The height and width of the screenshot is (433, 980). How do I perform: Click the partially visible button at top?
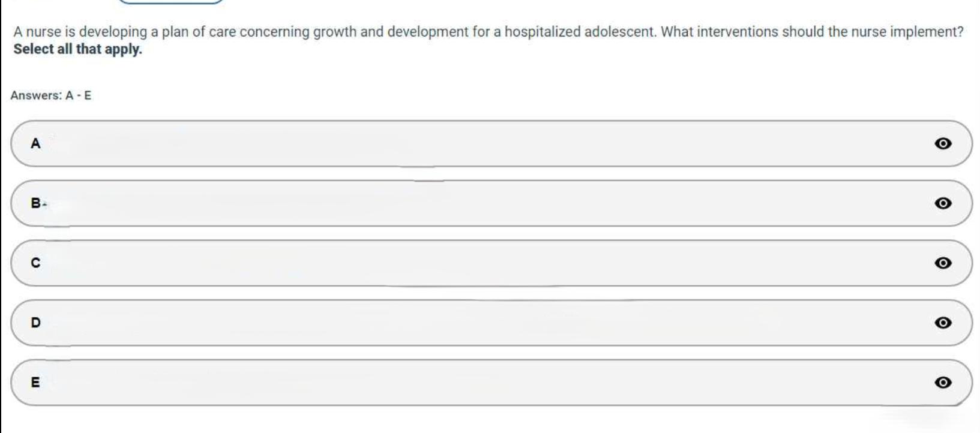[x=171, y=2]
